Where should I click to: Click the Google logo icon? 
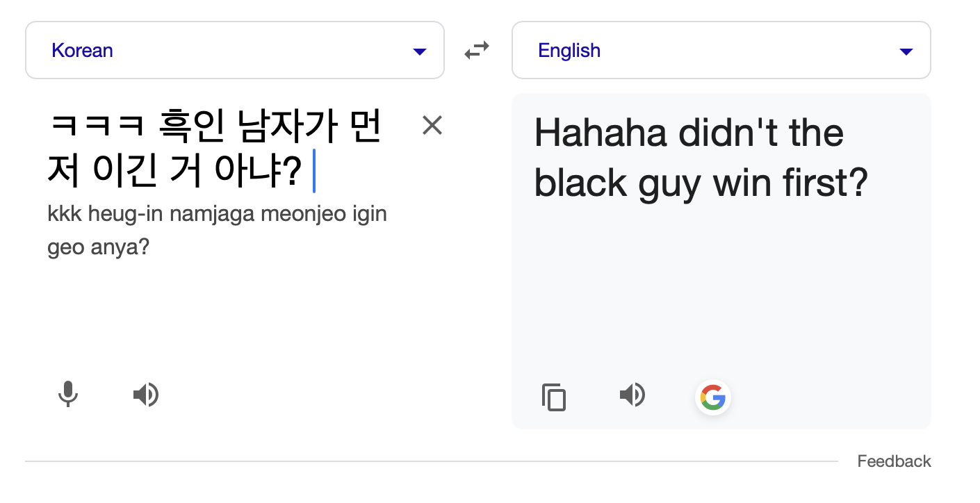[712, 397]
